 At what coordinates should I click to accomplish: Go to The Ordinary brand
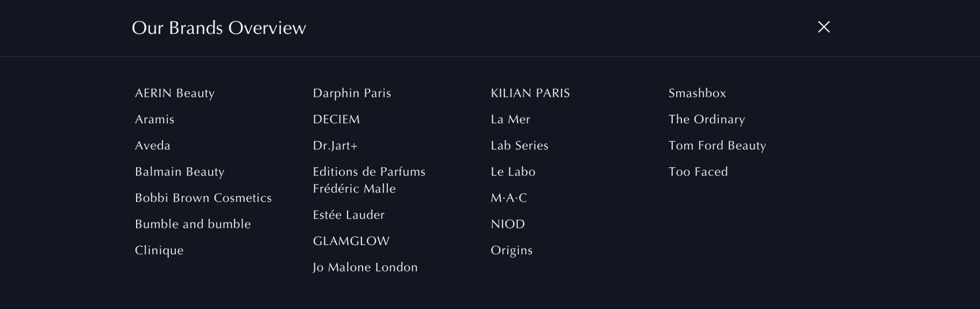[706, 119]
